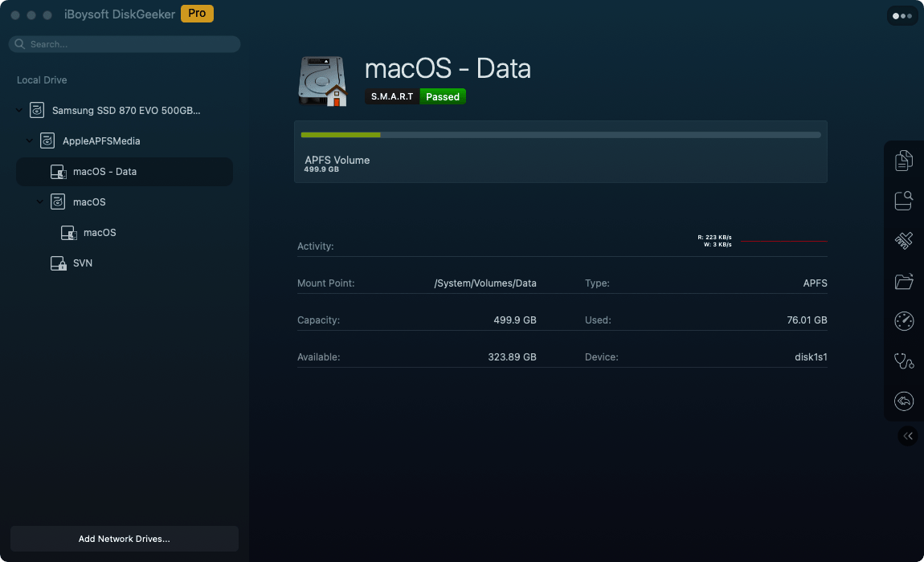
Task: Run First Aid via stethoscope icon
Action: [904, 361]
